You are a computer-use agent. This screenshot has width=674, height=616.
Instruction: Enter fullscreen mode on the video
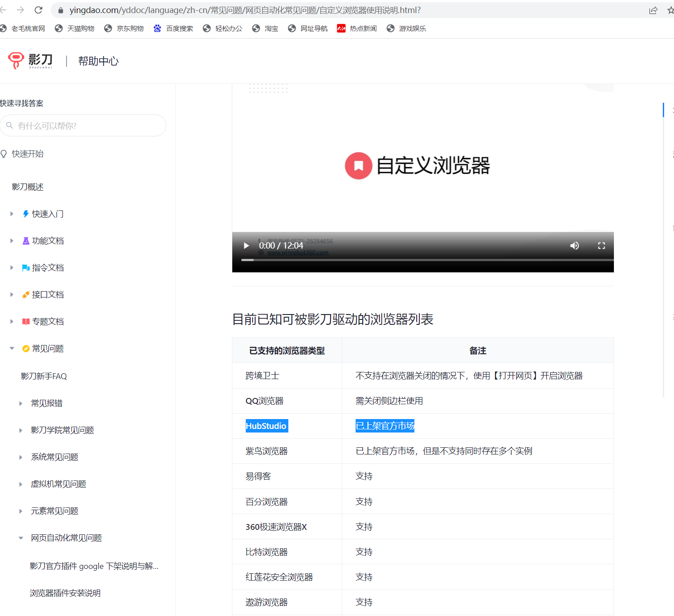click(x=601, y=245)
